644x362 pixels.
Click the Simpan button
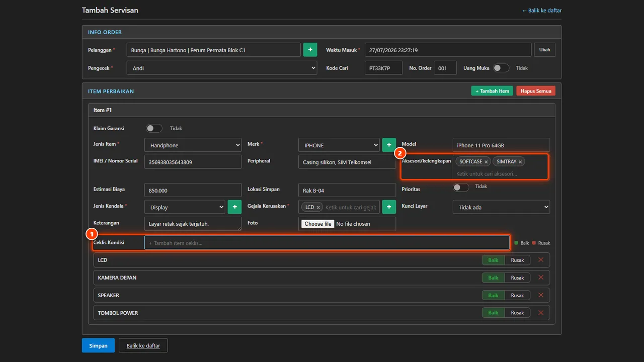point(98,345)
